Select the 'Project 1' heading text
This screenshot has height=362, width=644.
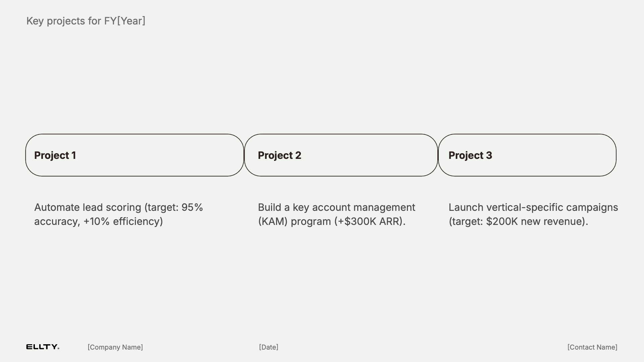(55, 155)
